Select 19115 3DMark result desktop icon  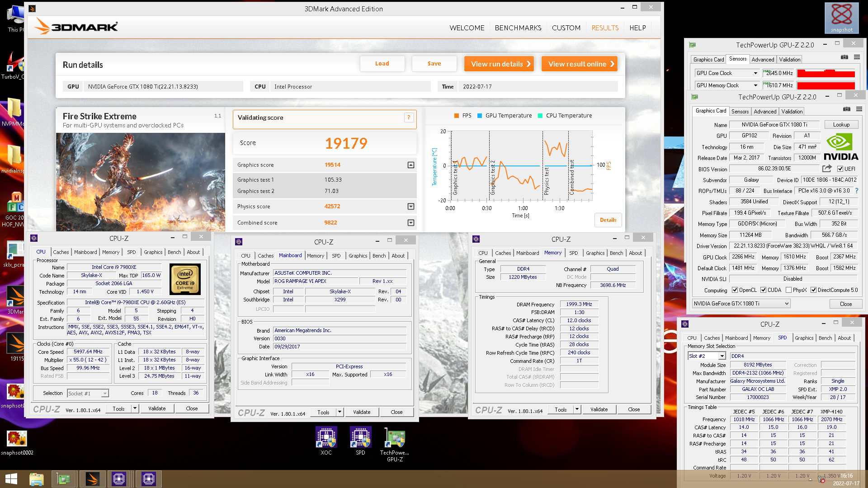16,347
